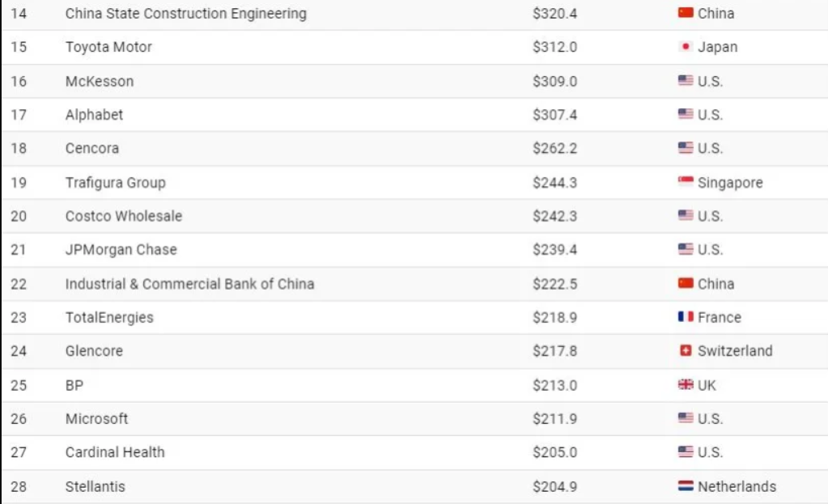Click the Singapore flag icon
The width and height of the screenshot is (828, 504).
pyautogui.click(x=686, y=182)
